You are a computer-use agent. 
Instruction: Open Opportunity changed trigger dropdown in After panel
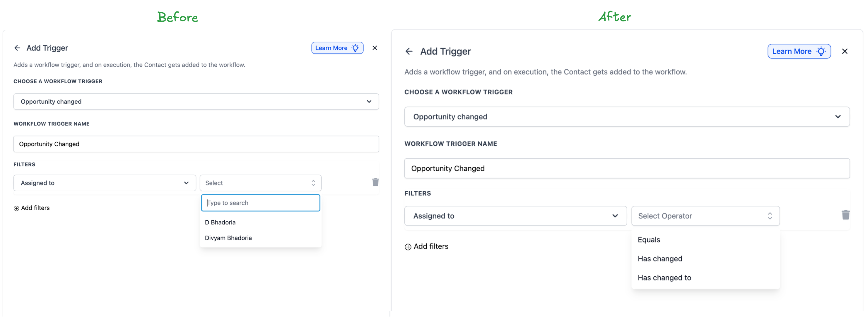click(x=627, y=117)
